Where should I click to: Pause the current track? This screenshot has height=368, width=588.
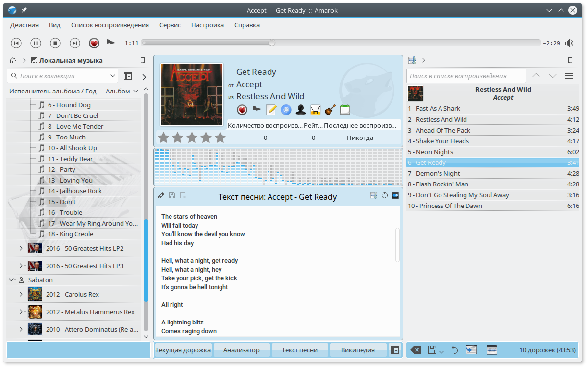(36, 43)
